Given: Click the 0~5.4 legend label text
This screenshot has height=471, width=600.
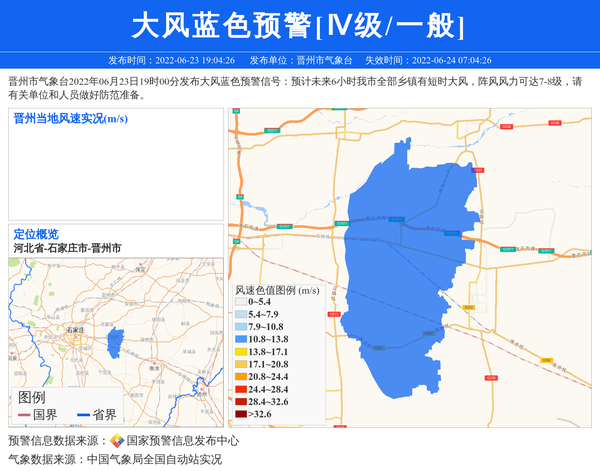Looking at the screenshot, I should (x=259, y=302).
